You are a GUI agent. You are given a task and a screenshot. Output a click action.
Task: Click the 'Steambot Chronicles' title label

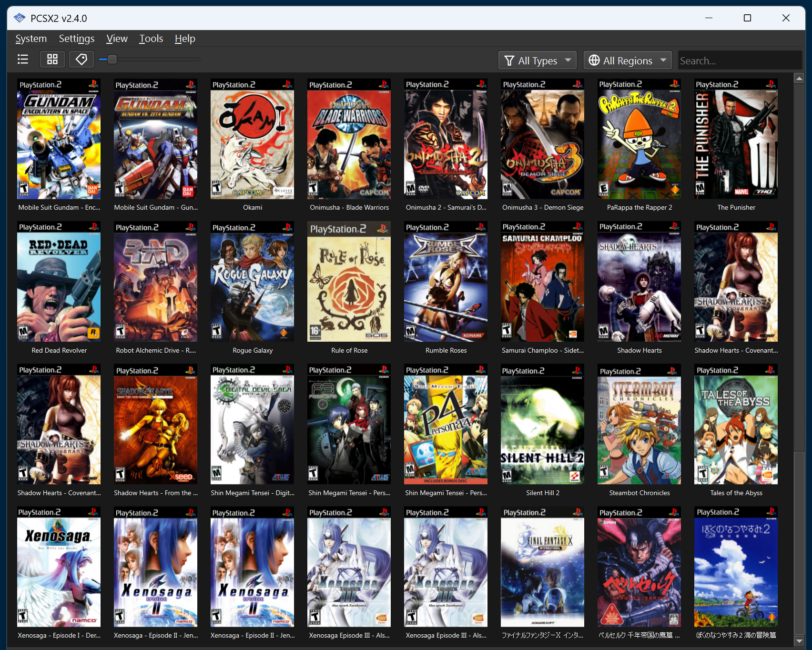[639, 493]
